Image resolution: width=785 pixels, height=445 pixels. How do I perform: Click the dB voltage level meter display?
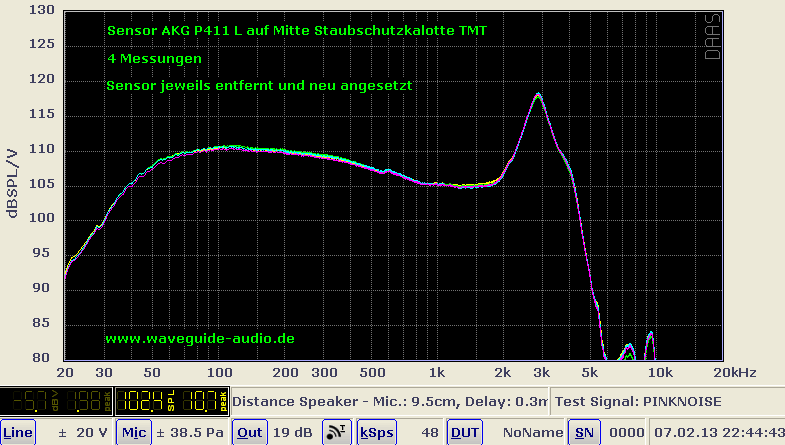pyautogui.click(x=57, y=402)
